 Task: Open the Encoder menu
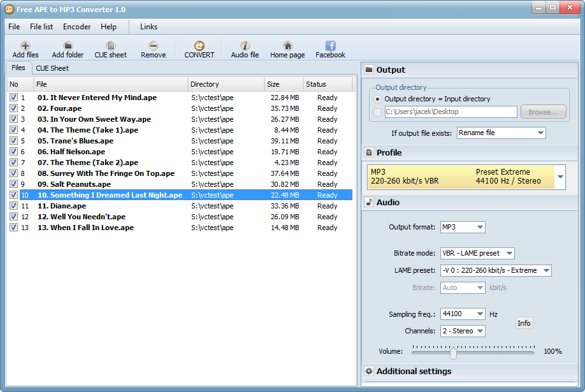click(x=77, y=27)
